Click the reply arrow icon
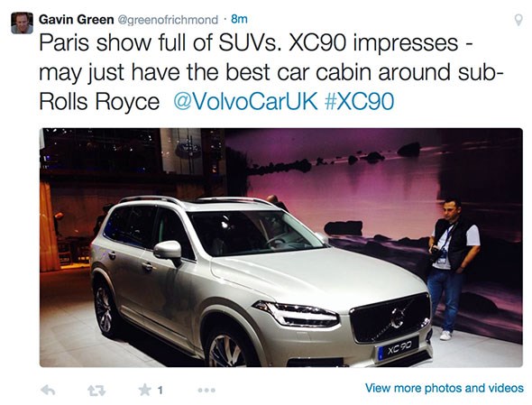Viewport: 532px width, 405px height. (x=48, y=390)
